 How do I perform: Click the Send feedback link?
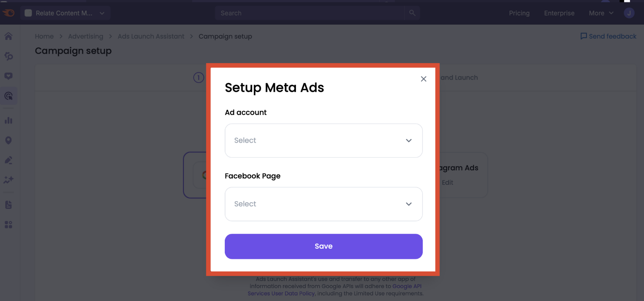coord(608,36)
